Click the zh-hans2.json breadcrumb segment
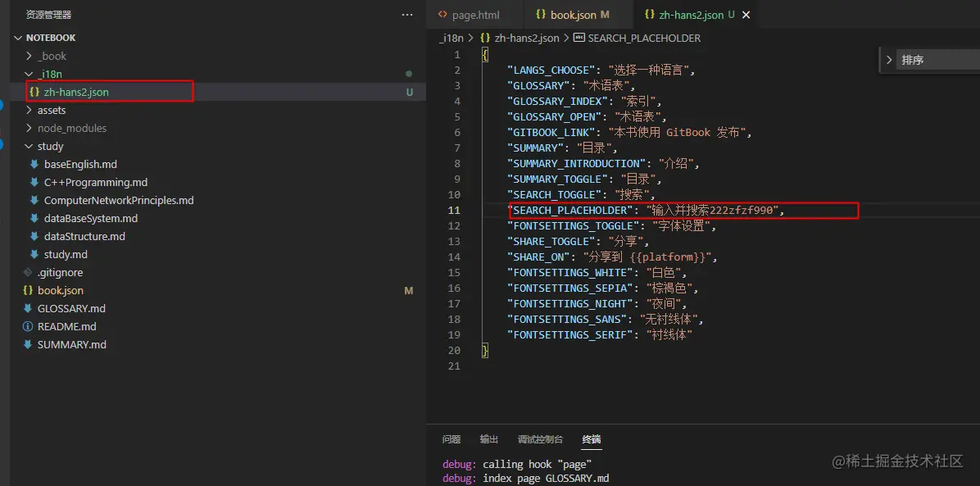The image size is (980, 486). coord(526,39)
